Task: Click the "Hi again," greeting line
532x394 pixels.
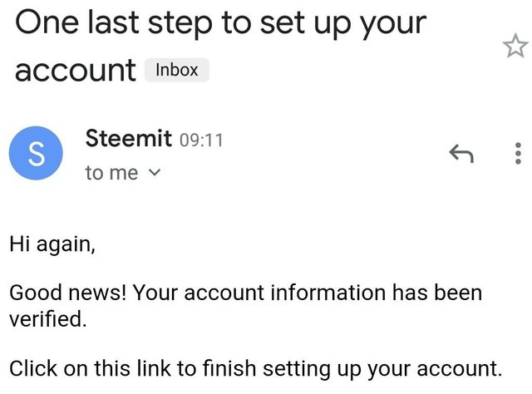Action: coord(52,244)
